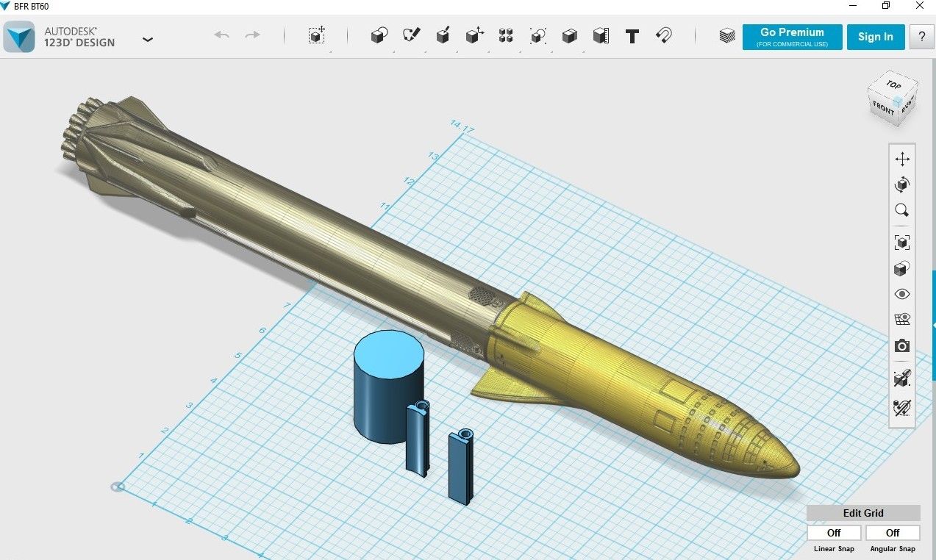This screenshot has width=936, height=560.
Task: Toggle hide solids in the sidebar
Action: coord(902,378)
